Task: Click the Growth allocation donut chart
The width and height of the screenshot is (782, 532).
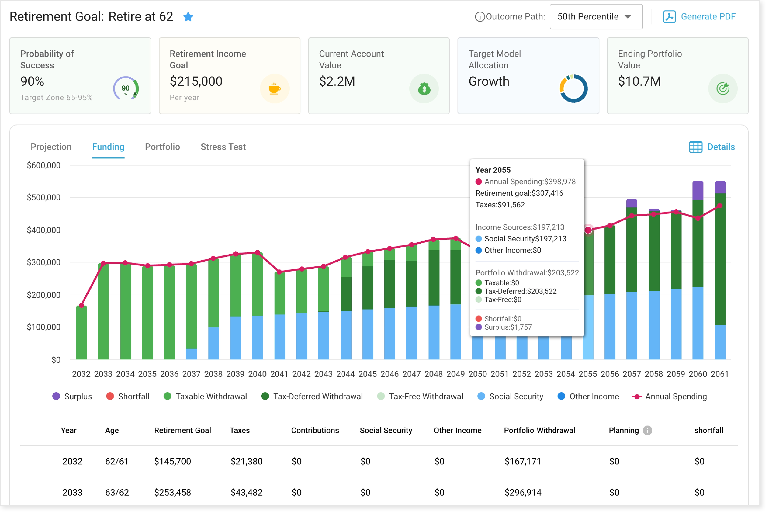Action: [x=573, y=89]
